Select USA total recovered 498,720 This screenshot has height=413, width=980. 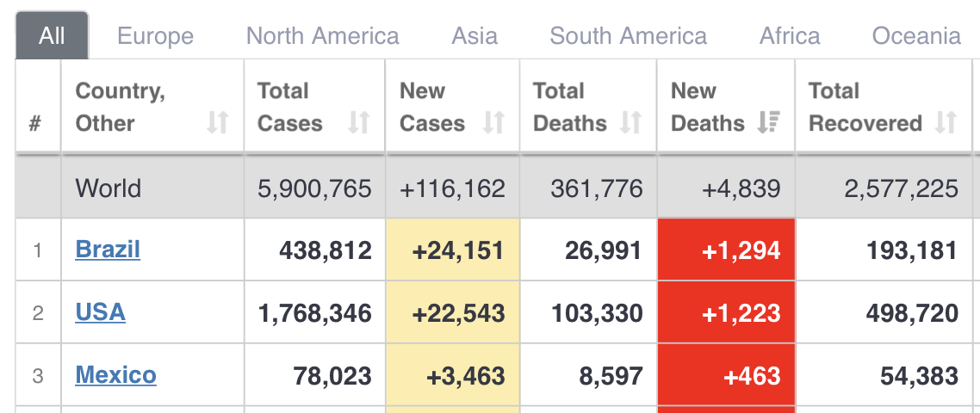click(912, 313)
